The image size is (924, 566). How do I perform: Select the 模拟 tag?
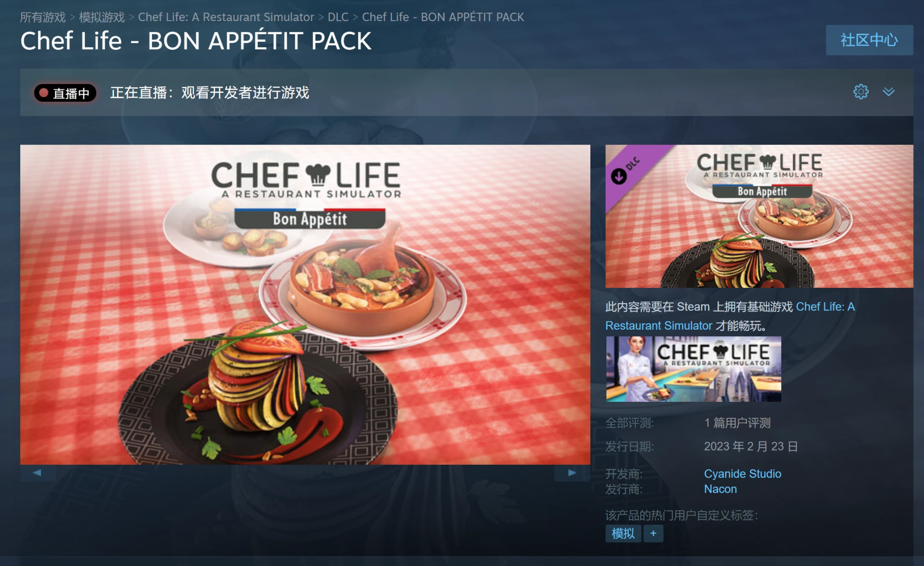(623, 533)
